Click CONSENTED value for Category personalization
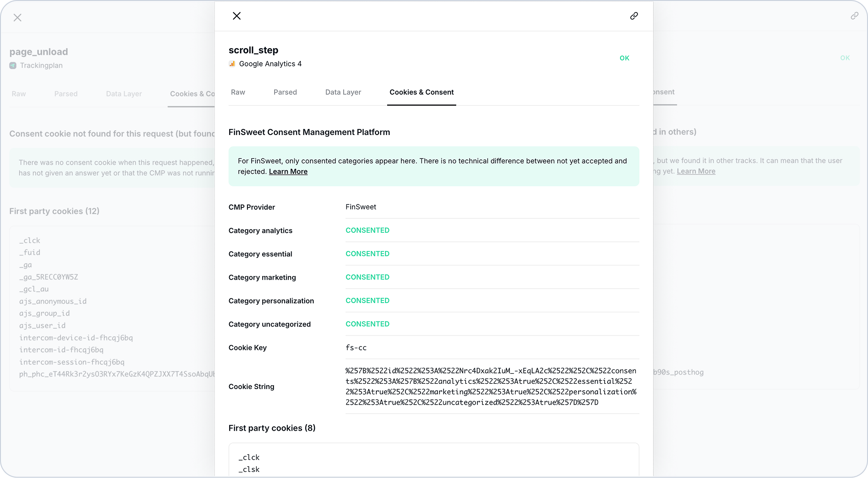Viewport: 868px width, 478px height. (x=368, y=301)
